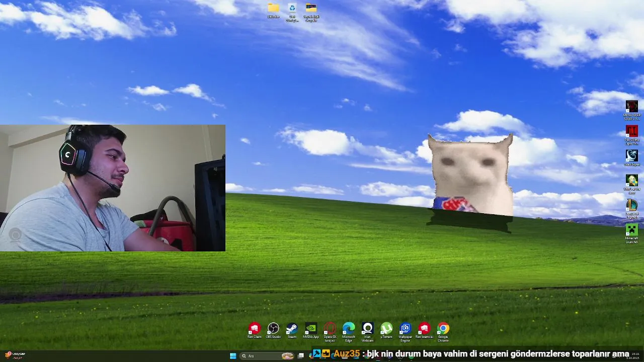Select the Recycle Bin desktop icon
This screenshot has height=362, width=644.
pos(292,12)
